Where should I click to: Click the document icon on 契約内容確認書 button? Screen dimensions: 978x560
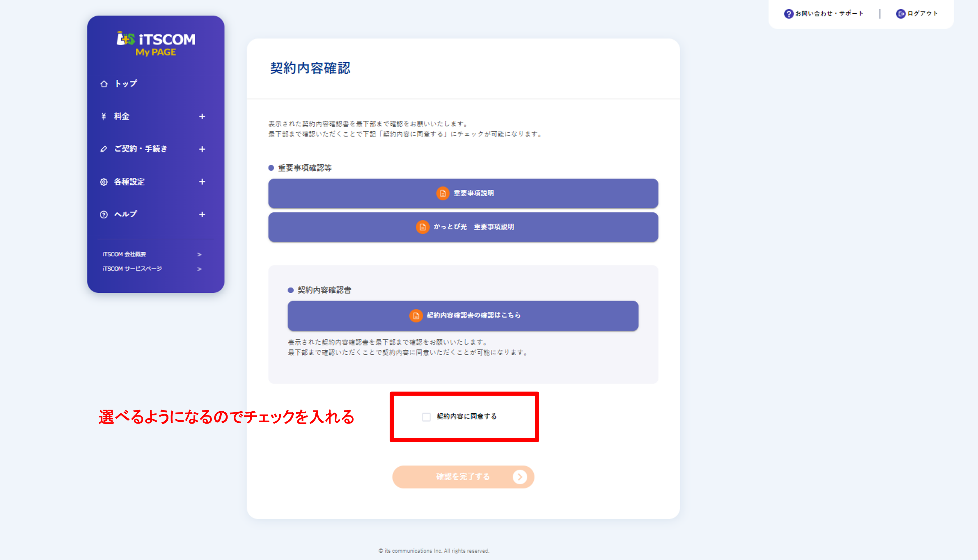[416, 316]
